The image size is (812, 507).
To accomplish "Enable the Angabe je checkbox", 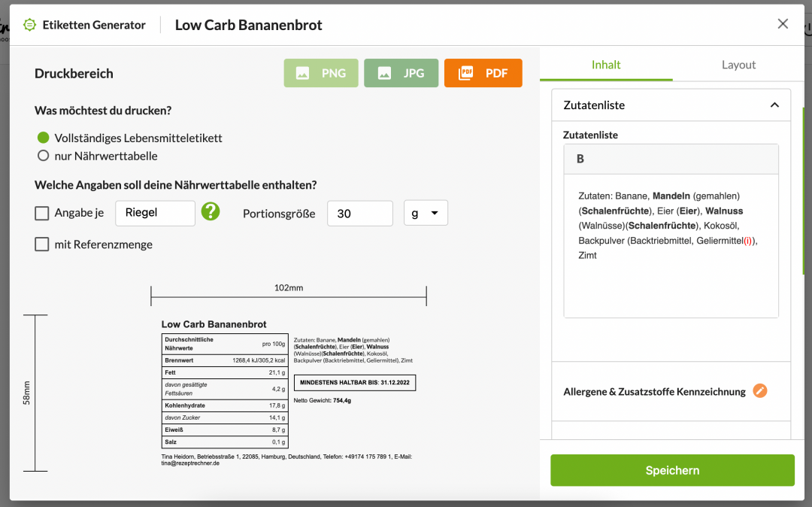I will tap(42, 214).
